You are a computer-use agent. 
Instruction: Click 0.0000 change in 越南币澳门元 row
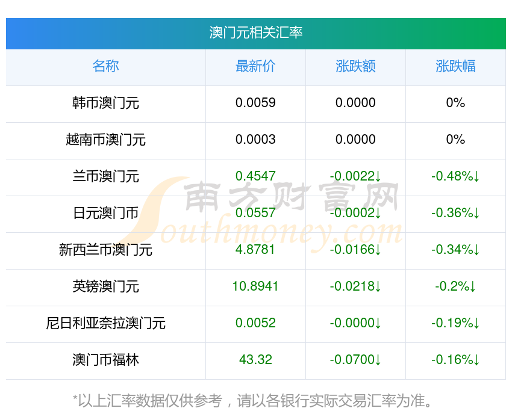point(355,140)
